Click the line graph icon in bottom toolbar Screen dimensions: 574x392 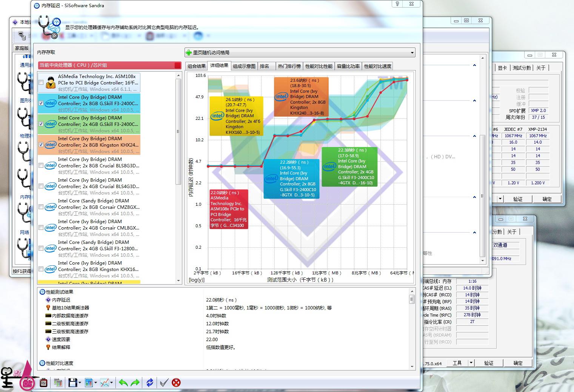click(105, 383)
